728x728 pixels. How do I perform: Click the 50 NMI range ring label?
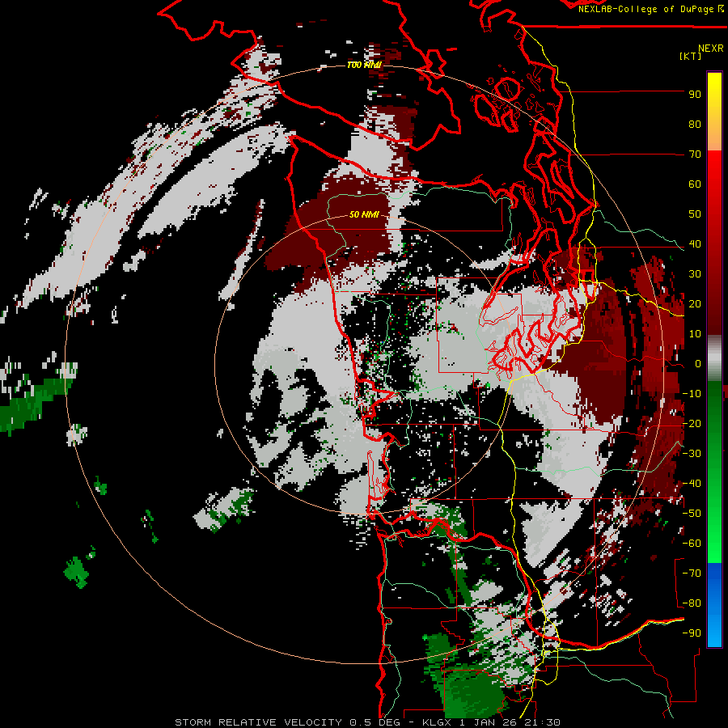tap(364, 214)
